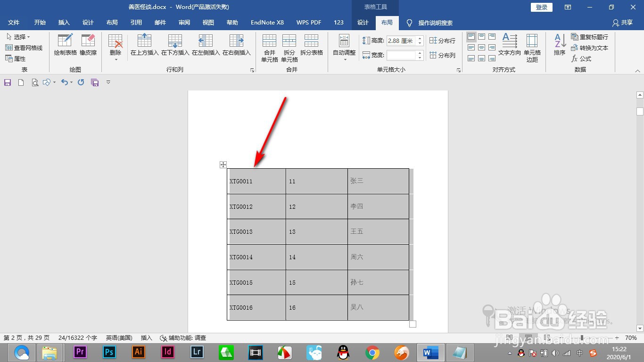Open Google Chrome from the taskbar
The image size is (644, 362).
click(372, 352)
